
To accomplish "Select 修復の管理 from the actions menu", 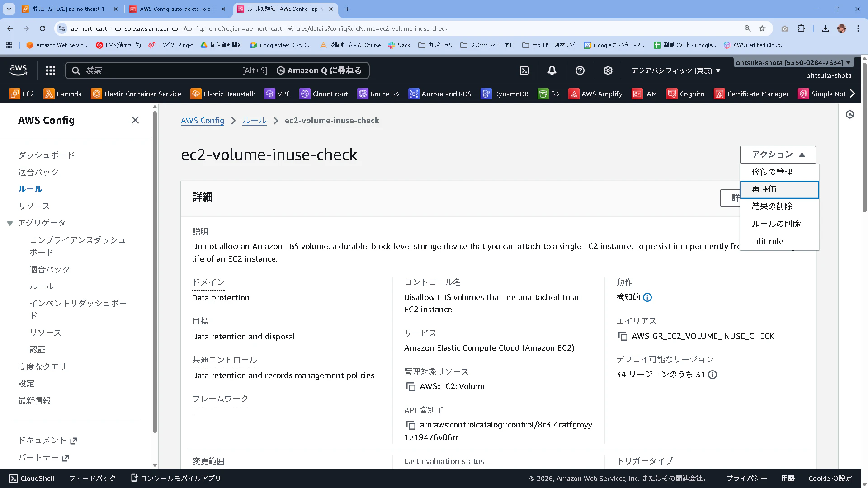I will (779, 172).
